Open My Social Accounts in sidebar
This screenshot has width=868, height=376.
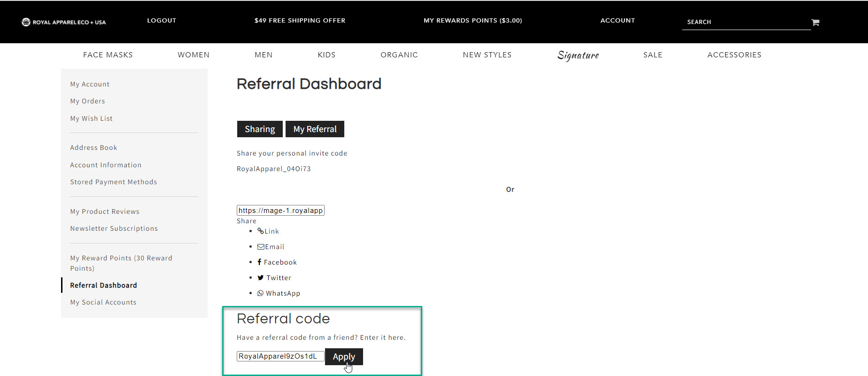click(103, 302)
